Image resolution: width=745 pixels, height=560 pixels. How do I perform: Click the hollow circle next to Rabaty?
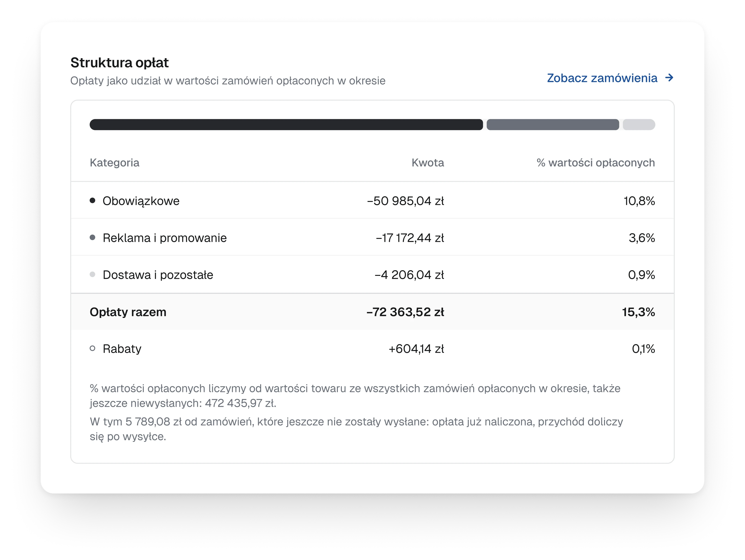(x=93, y=348)
